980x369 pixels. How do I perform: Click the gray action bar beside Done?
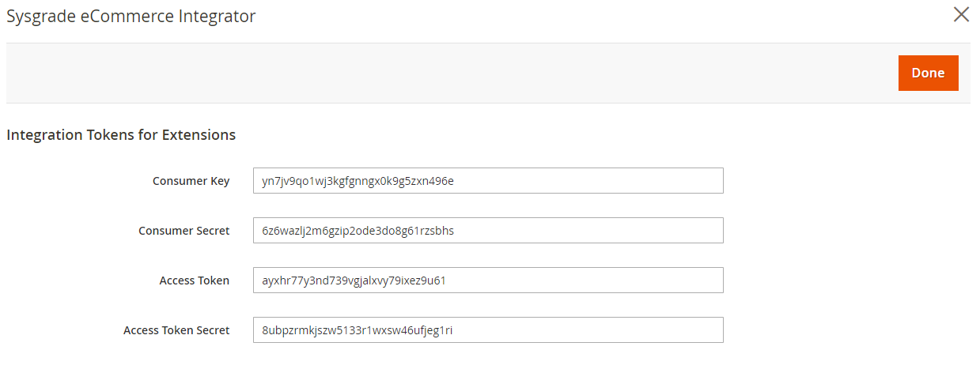451,73
